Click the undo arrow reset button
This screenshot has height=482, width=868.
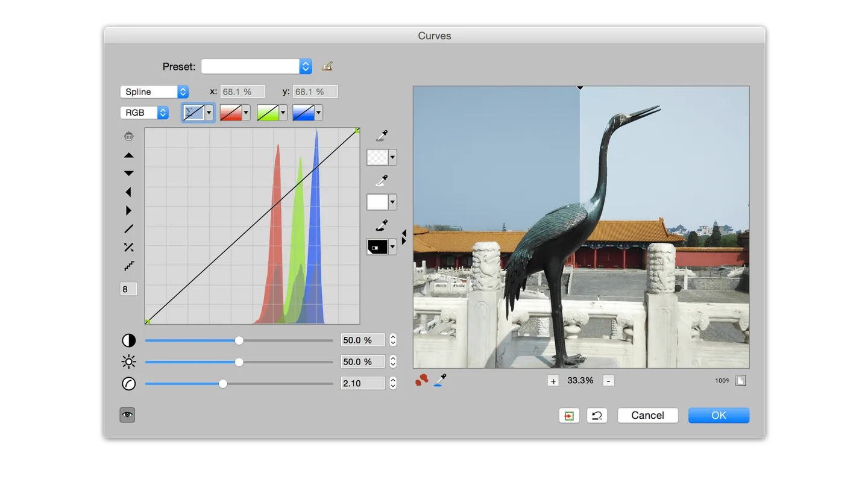[x=597, y=416]
